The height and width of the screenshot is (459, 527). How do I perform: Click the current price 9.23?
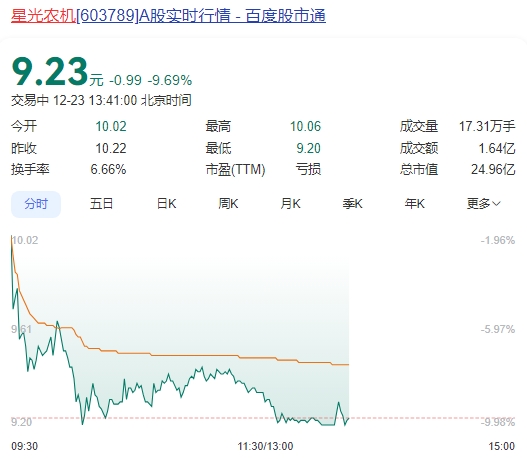pos(50,72)
